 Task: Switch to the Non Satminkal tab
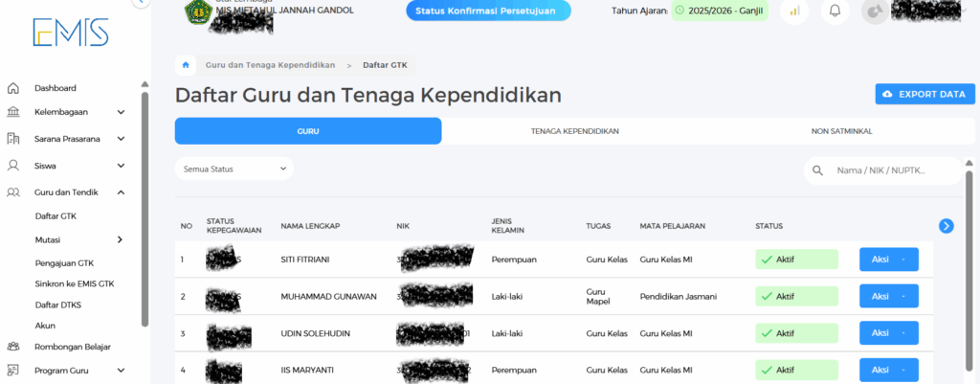pos(841,131)
